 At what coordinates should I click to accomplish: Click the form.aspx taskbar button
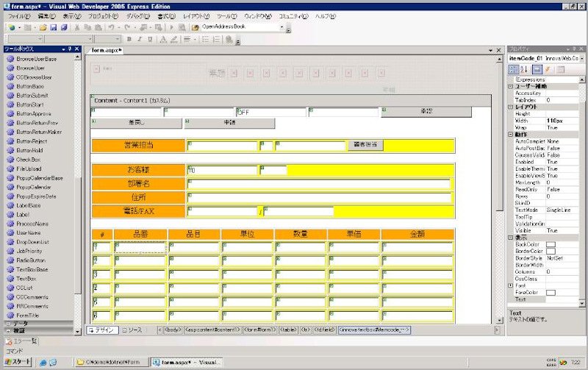point(187,363)
